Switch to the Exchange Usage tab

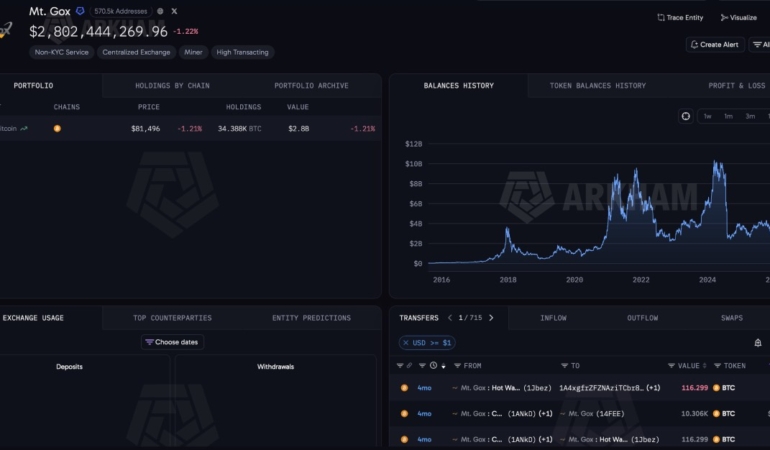coord(33,318)
